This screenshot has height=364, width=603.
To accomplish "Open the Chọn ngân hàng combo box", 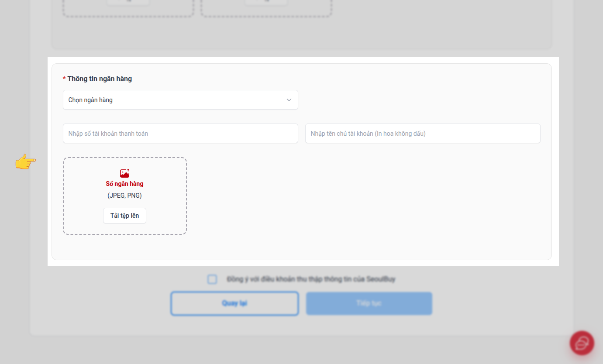I will [x=175, y=100].
